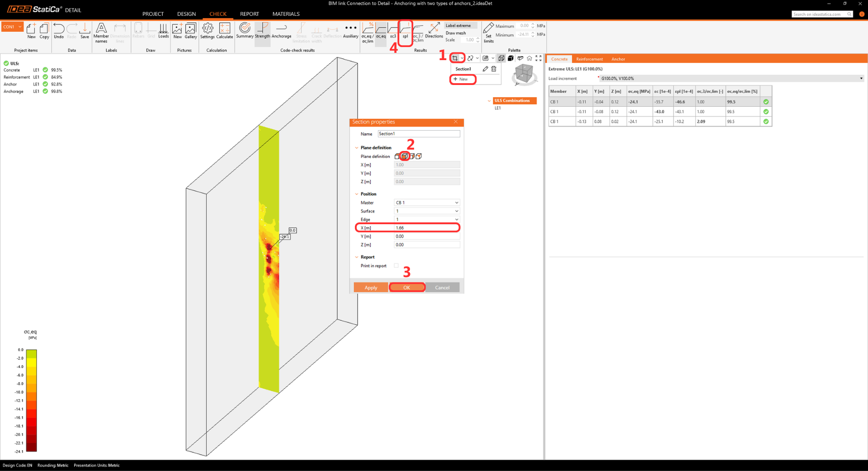The image size is (868, 471).
Task: Switch to the REPORT ribbon tab
Action: coord(249,14)
